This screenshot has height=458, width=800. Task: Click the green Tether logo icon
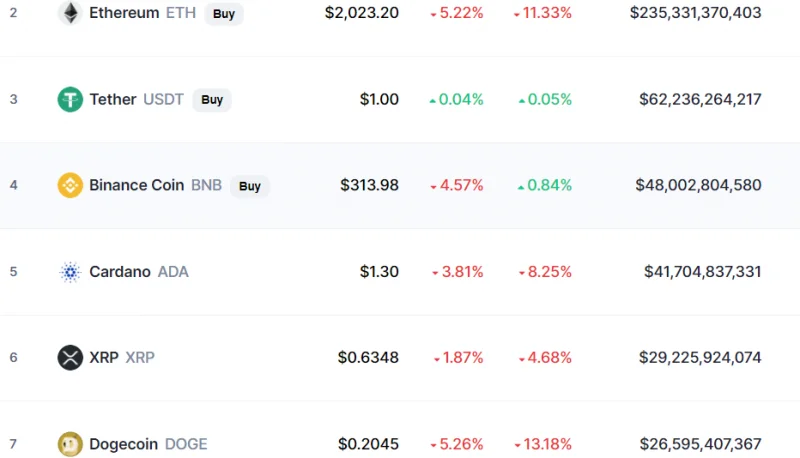coord(70,99)
